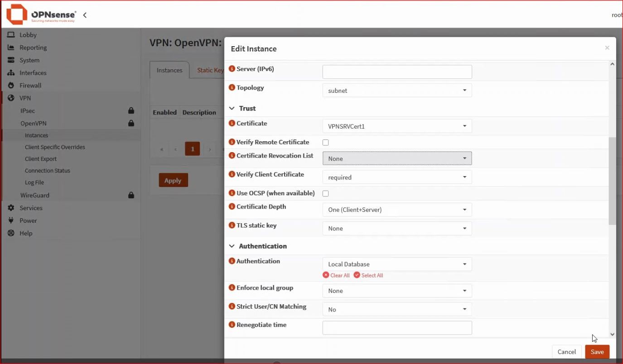Expand the Topology subnet dropdown

397,91
